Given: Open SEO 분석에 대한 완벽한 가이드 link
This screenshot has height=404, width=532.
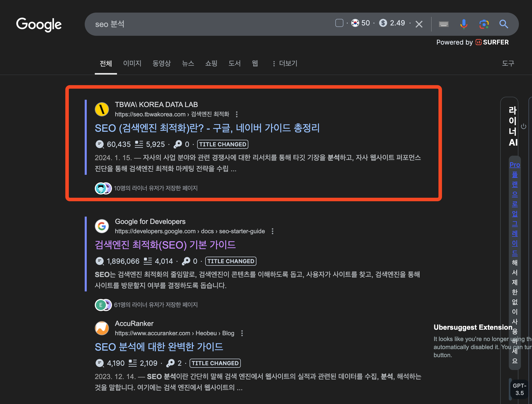Looking at the screenshot, I should [x=159, y=347].
